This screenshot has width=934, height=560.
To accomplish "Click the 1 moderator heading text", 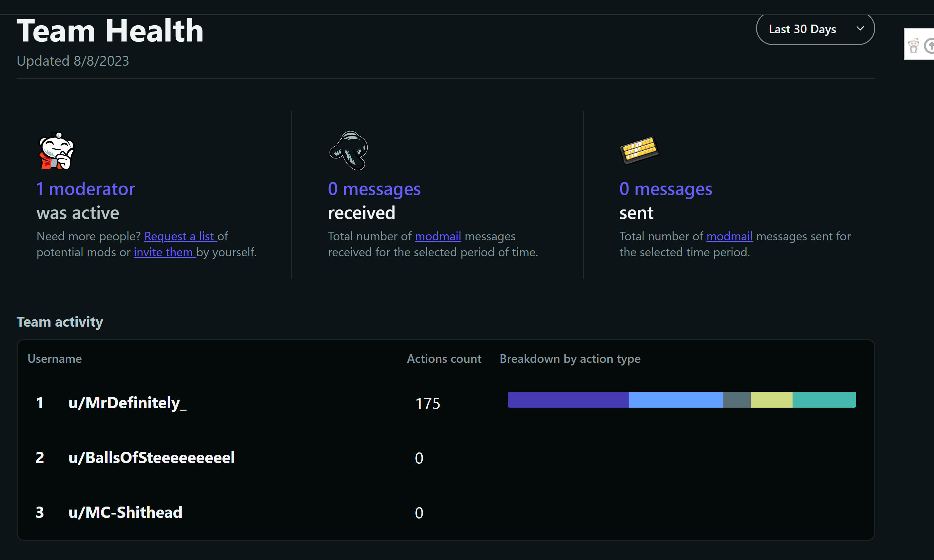I will 86,189.
